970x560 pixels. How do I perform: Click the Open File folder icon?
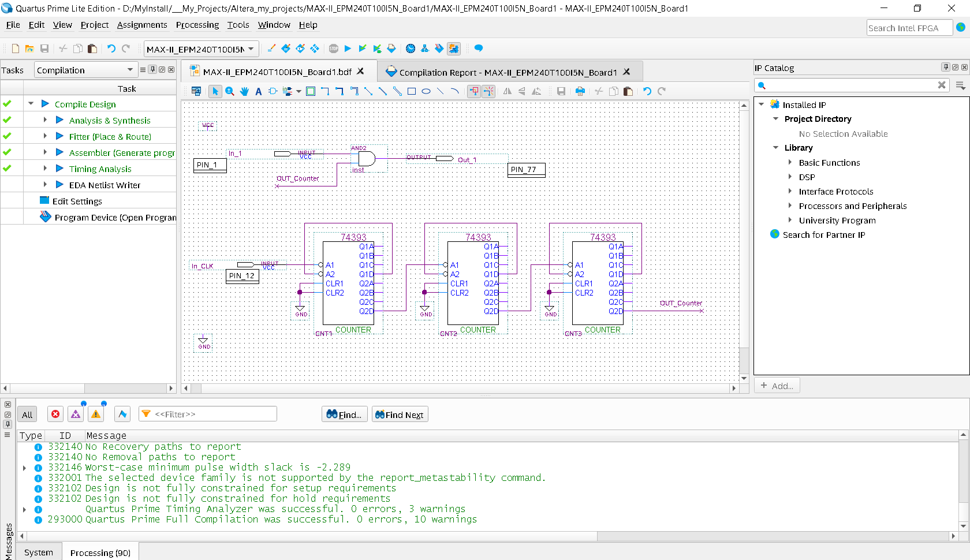(x=29, y=48)
